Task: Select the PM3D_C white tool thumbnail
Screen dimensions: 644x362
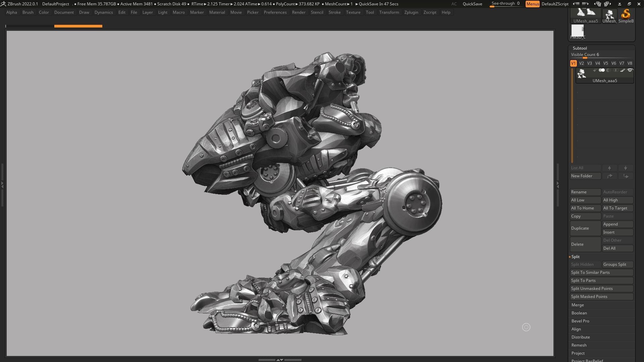Action: click(x=578, y=32)
